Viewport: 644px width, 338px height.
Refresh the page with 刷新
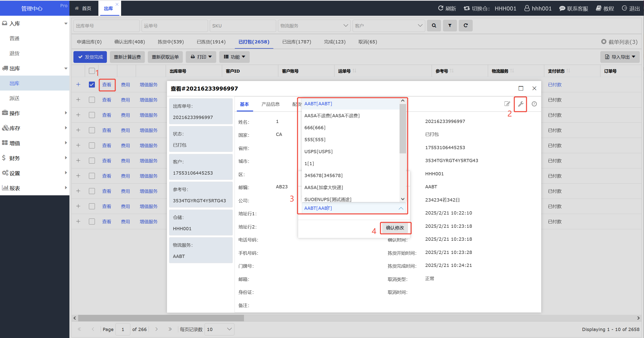point(447,8)
